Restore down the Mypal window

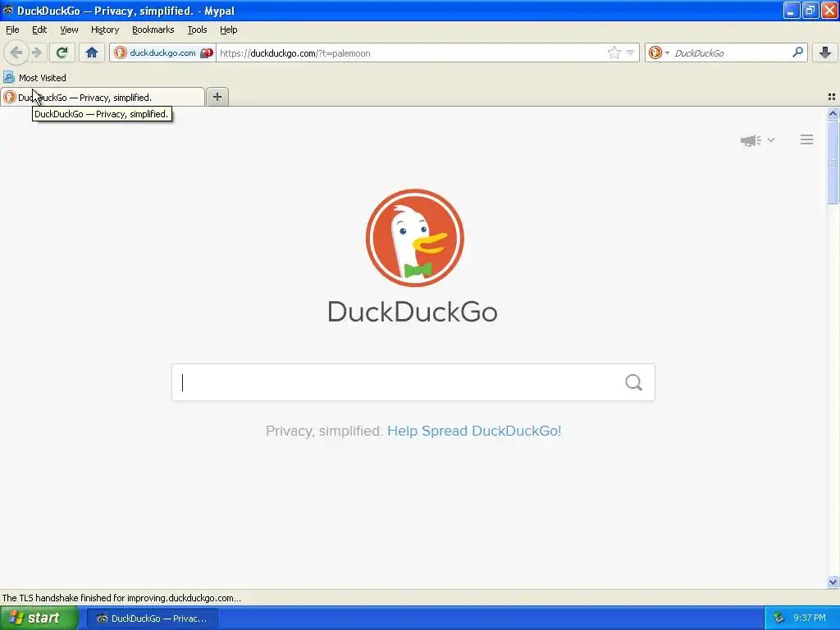coord(810,10)
